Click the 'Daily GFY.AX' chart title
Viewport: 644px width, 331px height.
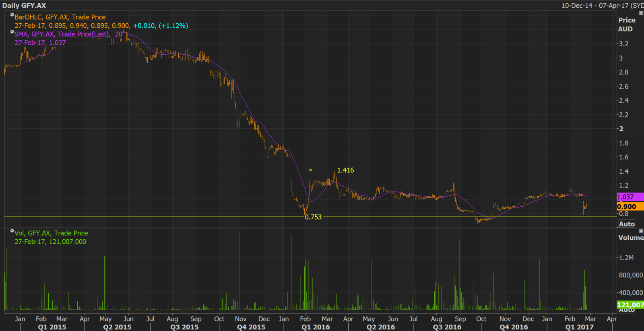(x=24, y=6)
